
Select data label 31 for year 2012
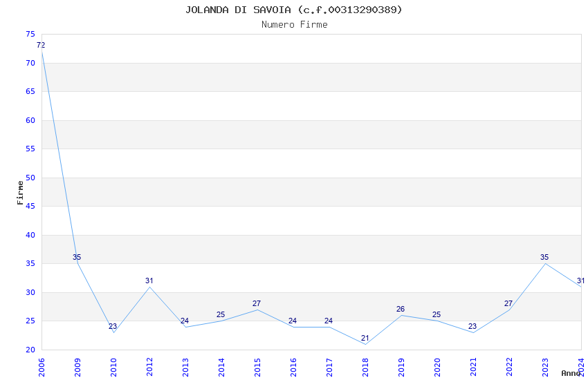pyautogui.click(x=149, y=281)
